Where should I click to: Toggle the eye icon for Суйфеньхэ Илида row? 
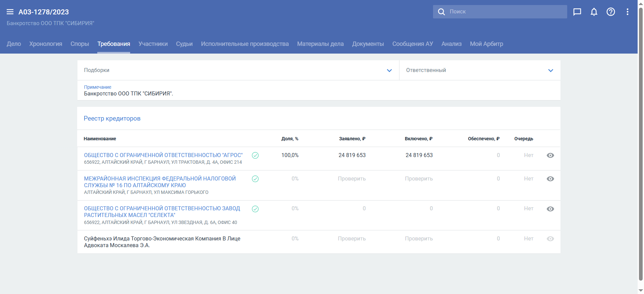[x=550, y=239]
